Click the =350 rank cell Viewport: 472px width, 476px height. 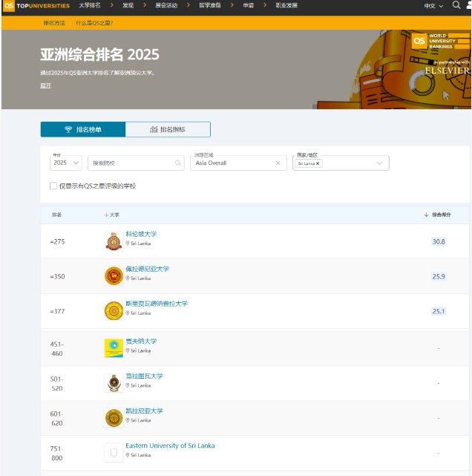click(x=57, y=276)
